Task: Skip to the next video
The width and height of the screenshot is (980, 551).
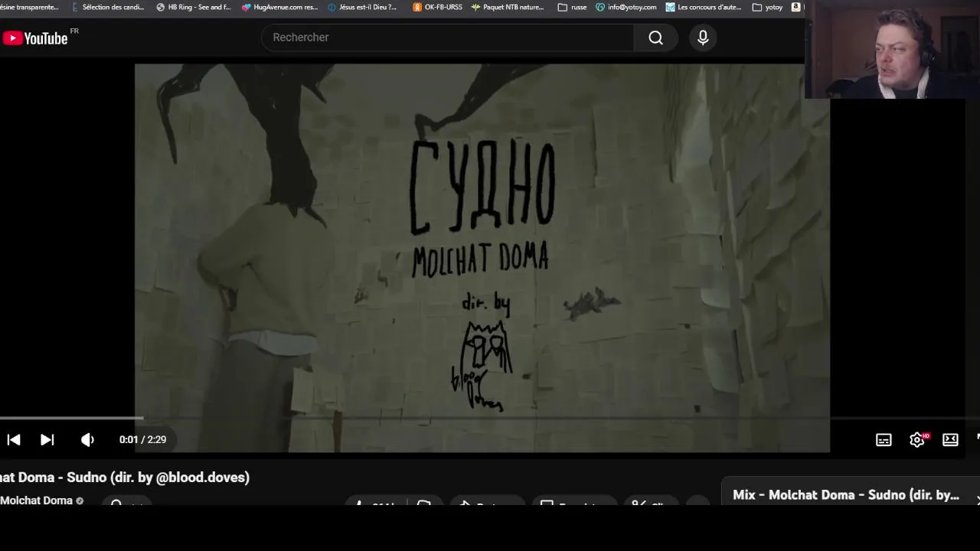Action: pyautogui.click(x=47, y=439)
